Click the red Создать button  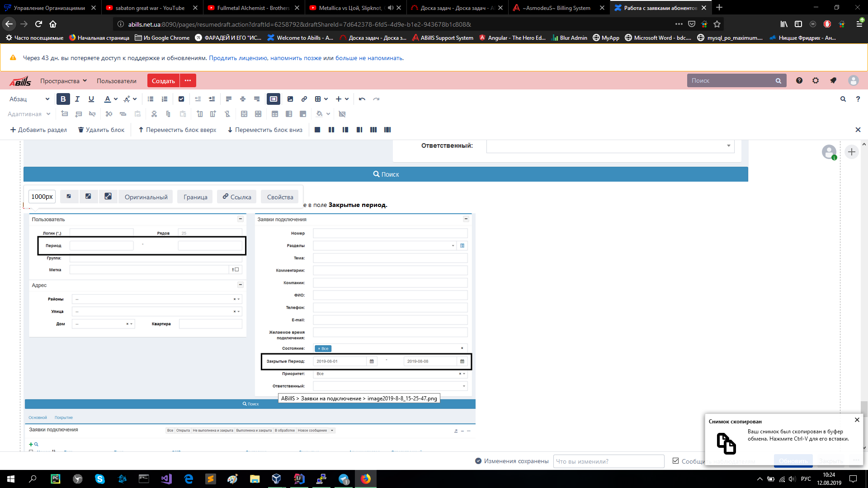pos(163,81)
